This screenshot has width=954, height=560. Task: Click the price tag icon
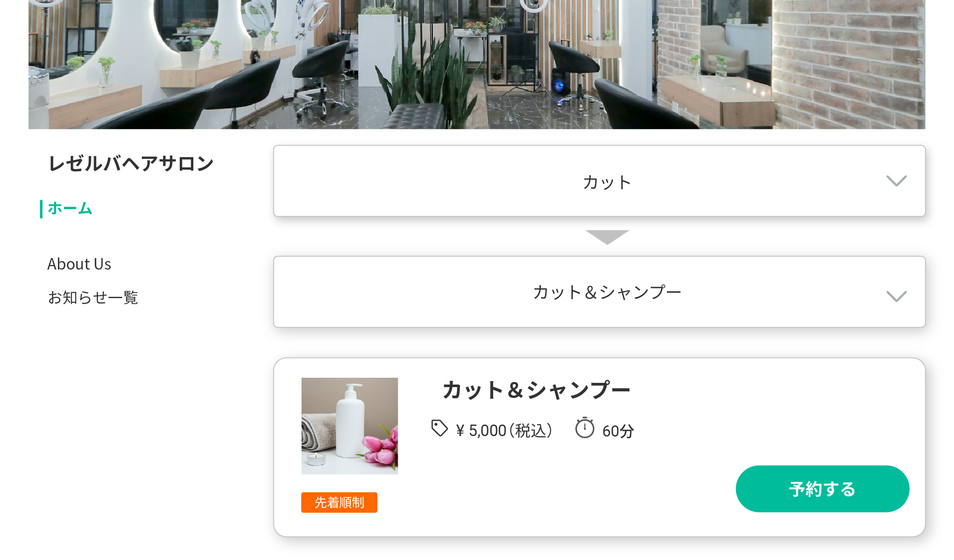[x=440, y=428]
